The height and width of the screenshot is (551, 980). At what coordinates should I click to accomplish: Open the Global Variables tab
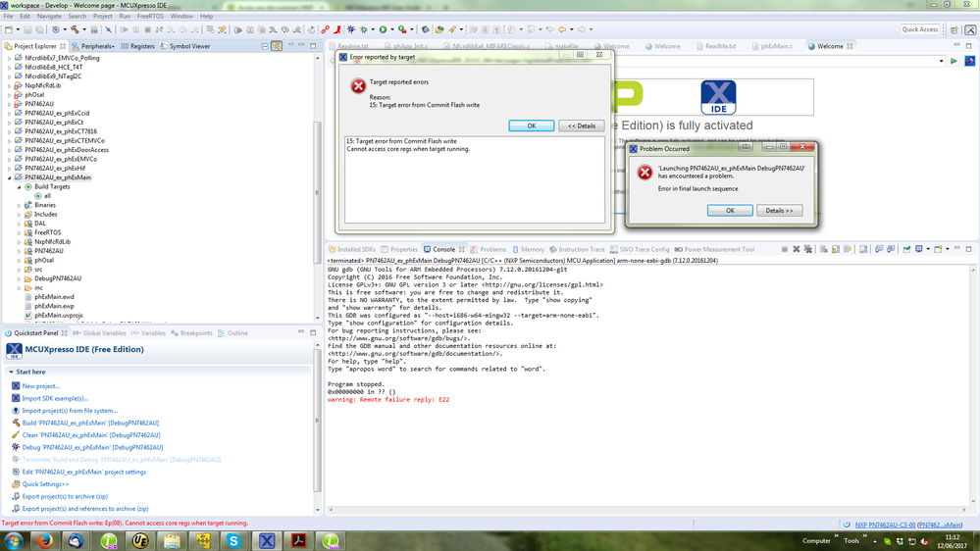[x=99, y=333]
